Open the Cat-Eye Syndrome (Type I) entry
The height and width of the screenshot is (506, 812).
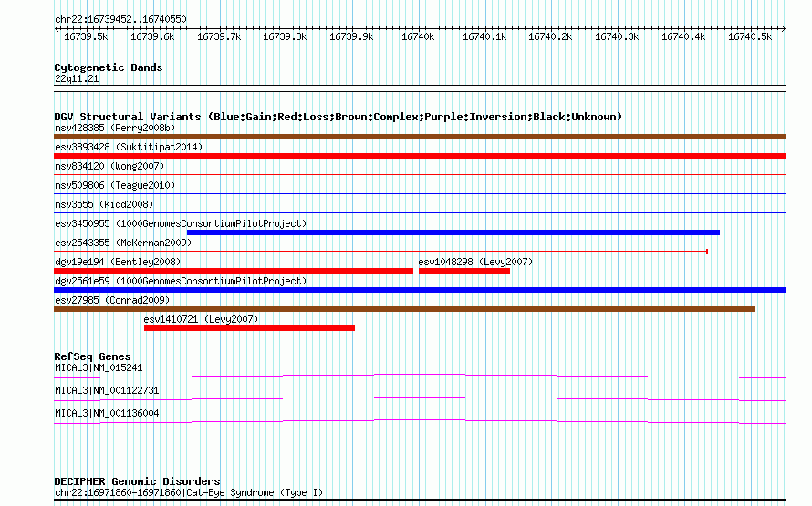(189, 492)
